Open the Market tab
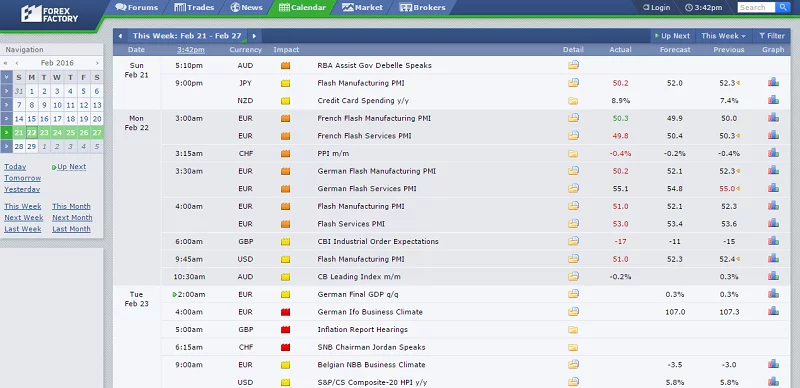This screenshot has width=800, height=388. tap(362, 7)
